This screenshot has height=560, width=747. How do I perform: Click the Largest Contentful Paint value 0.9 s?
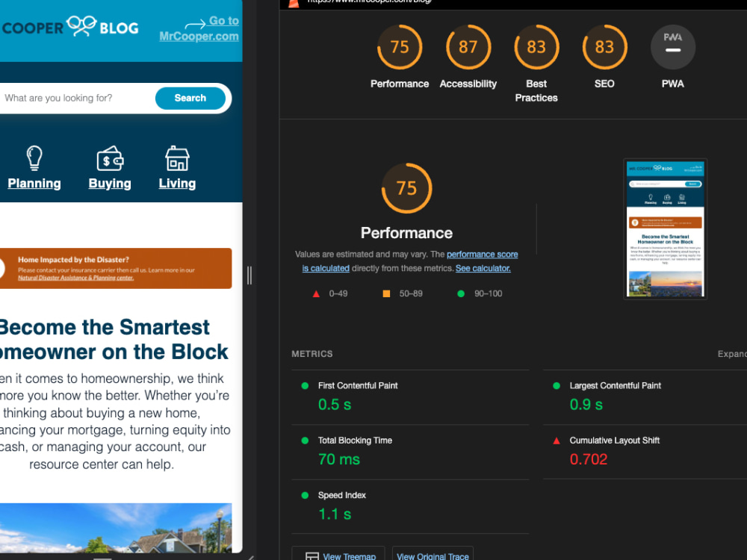coord(586,404)
